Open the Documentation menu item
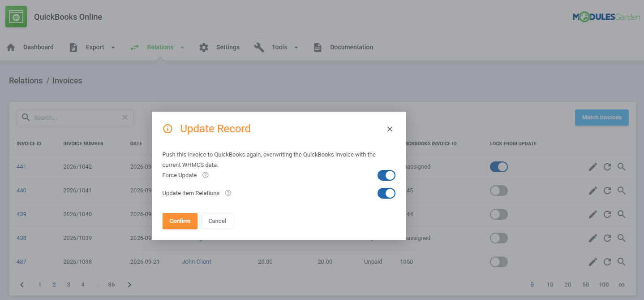The width and height of the screenshot is (644, 300). [352, 47]
